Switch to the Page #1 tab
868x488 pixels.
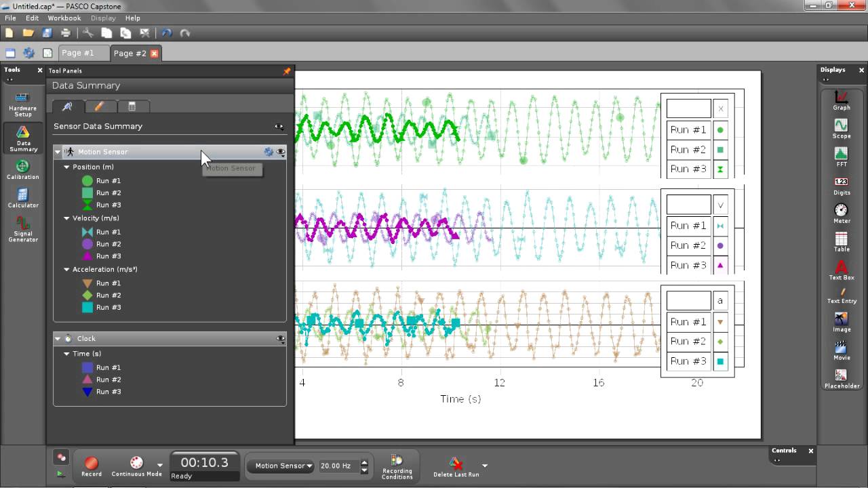coord(82,53)
